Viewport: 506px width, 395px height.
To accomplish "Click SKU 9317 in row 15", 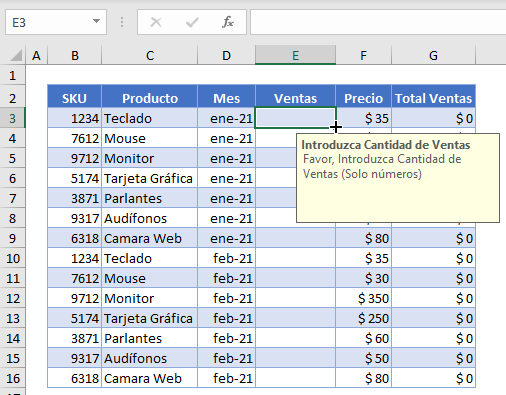I will click(x=74, y=358).
